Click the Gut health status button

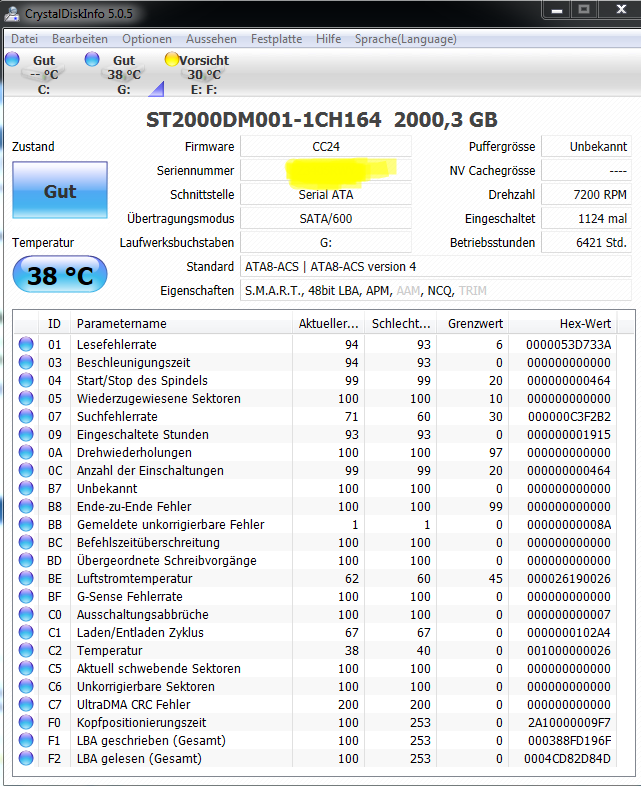tap(60, 190)
